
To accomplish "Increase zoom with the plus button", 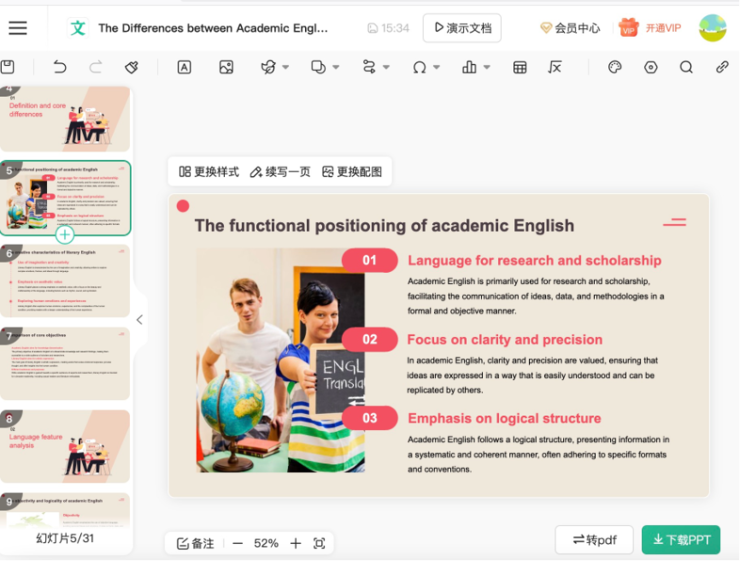I will (295, 543).
